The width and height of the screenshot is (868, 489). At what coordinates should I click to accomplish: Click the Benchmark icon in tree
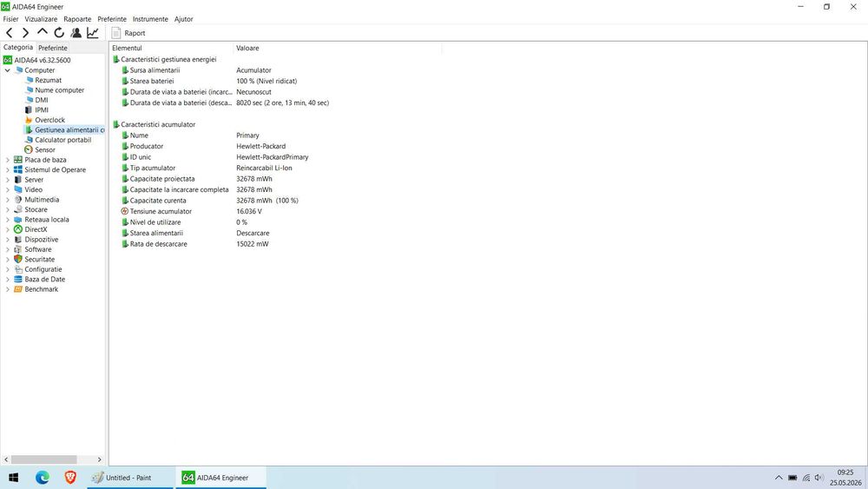click(18, 289)
